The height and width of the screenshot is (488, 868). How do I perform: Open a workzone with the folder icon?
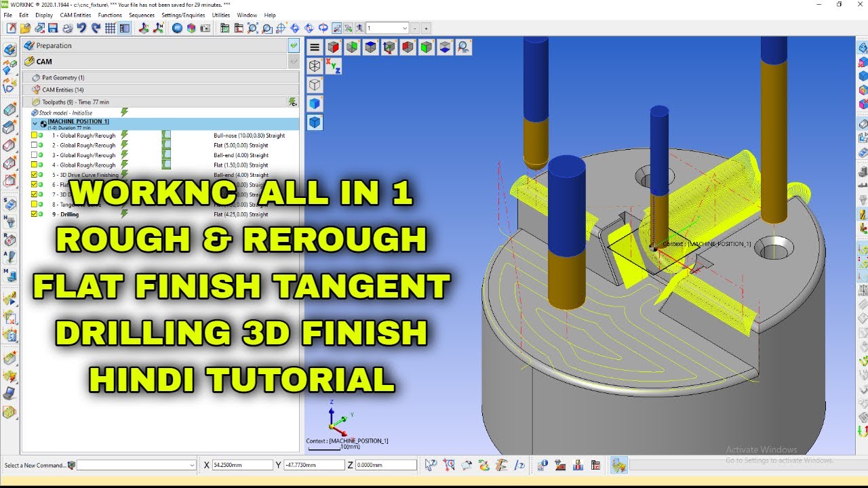pyautogui.click(x=25, y=28)
